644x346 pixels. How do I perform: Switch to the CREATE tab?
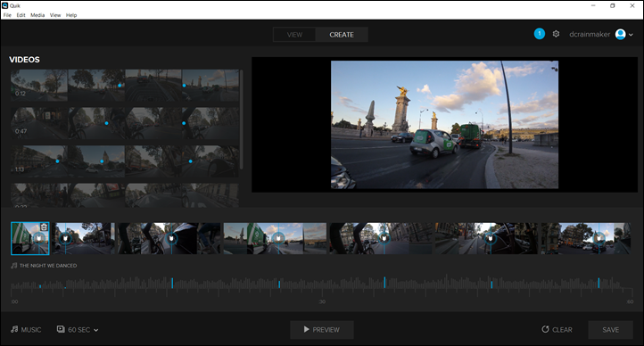[342, 35]
